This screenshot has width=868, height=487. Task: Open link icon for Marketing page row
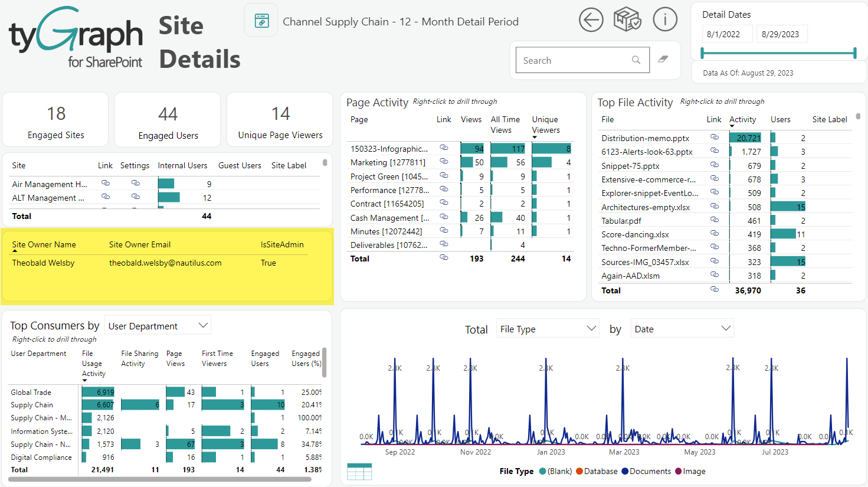click(x=444, y=161)
